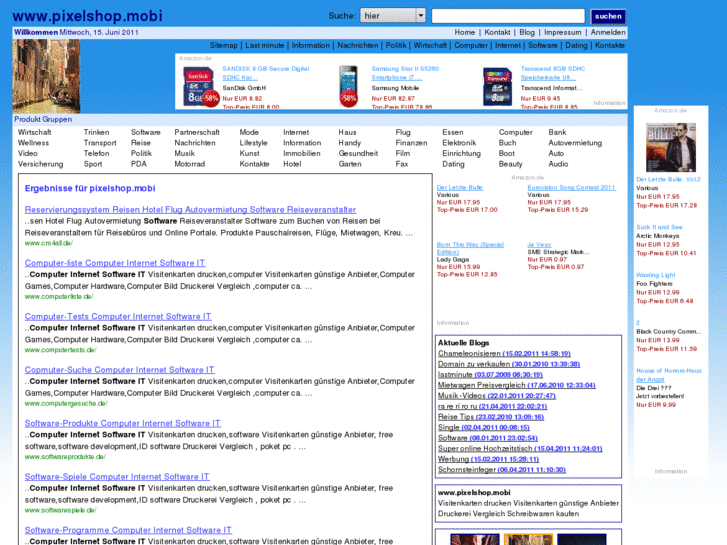Viewport: 727px width, 545px height.
Task: Open the Je Veux product link
Action: [539, 244]
